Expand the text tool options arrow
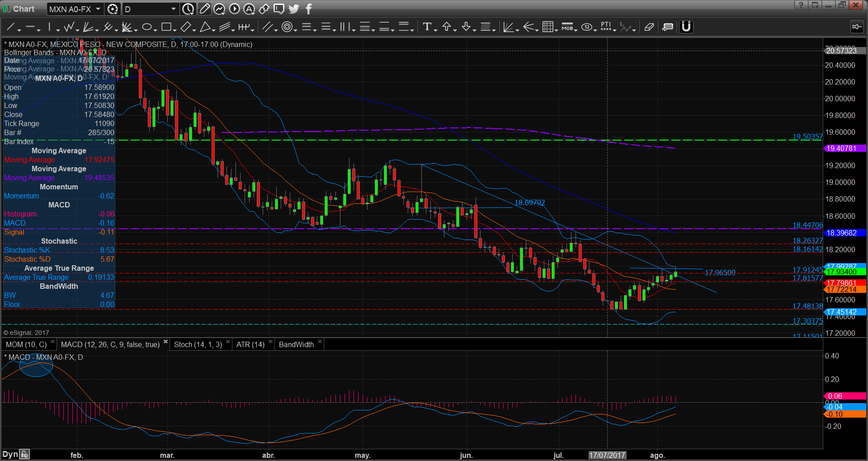 point(435,30)
